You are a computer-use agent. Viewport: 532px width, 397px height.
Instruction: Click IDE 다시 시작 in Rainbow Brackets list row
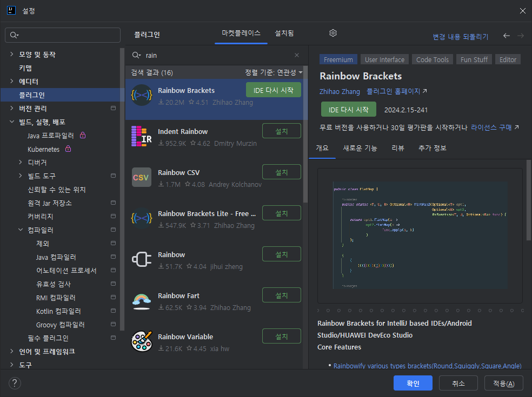pyautogui.click(x=273, y=90)
